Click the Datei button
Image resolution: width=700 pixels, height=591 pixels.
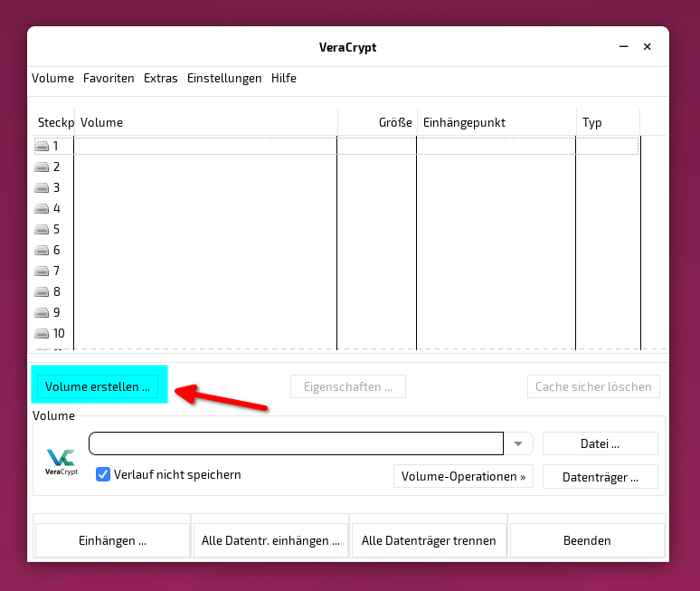601,443
